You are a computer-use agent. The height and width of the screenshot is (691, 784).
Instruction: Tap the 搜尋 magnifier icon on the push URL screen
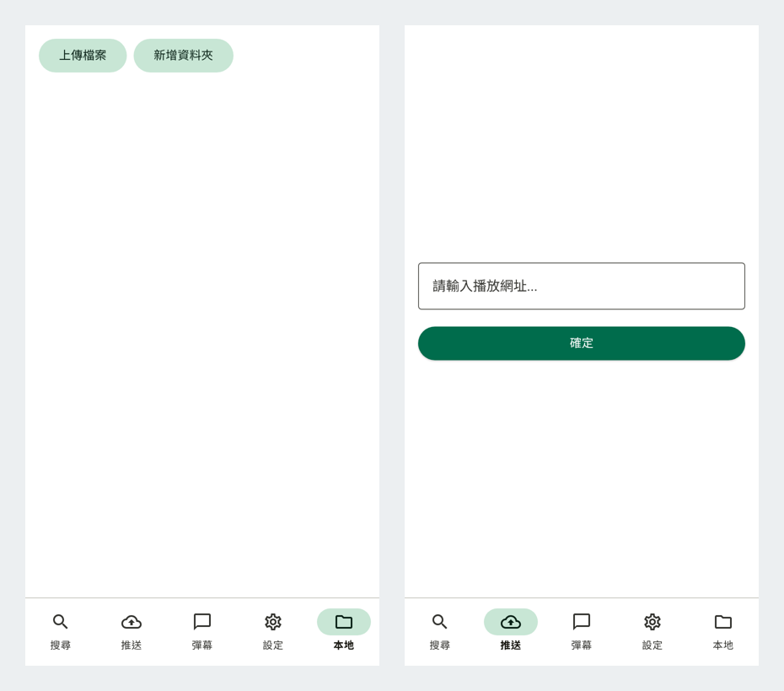tap(439, 622)
